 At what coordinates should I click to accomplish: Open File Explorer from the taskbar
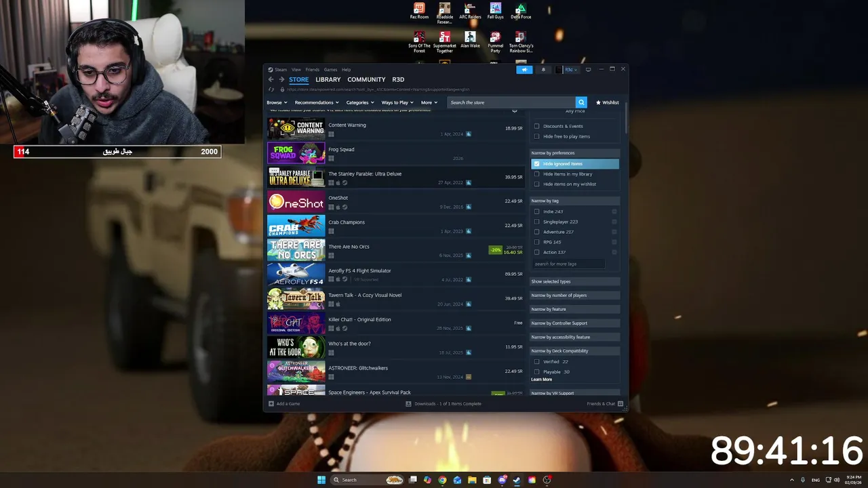pos(472,480)
